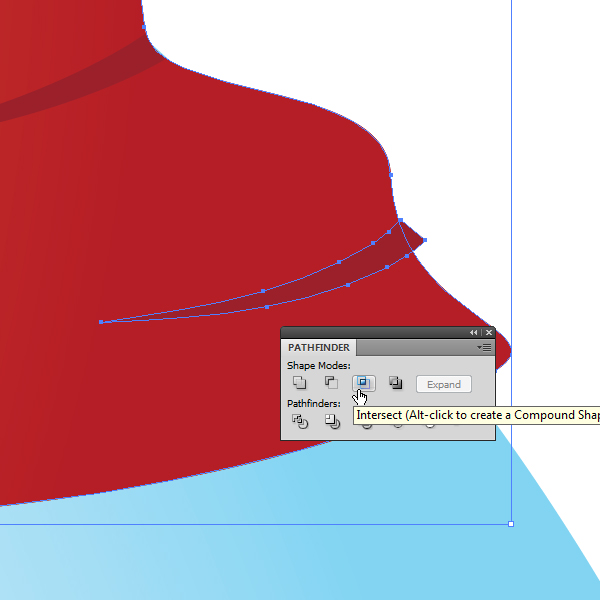This screenshot has width=600, height=600.
Task: Click the Unite shape mode icon
Action: click(300, 383)
